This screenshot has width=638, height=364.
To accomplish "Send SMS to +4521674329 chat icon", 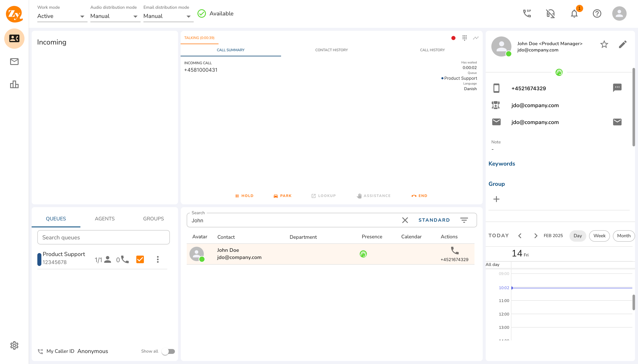I will 617,88.
